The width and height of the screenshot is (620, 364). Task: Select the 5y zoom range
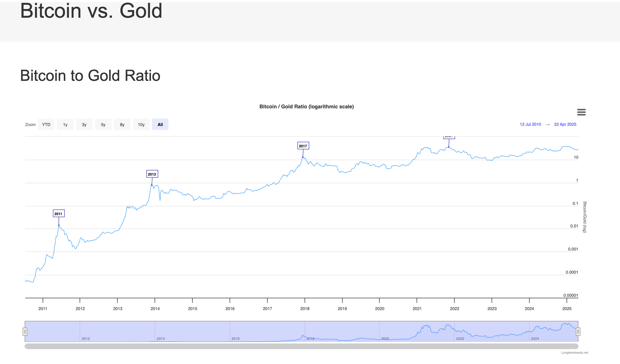[x=103, y=124]
